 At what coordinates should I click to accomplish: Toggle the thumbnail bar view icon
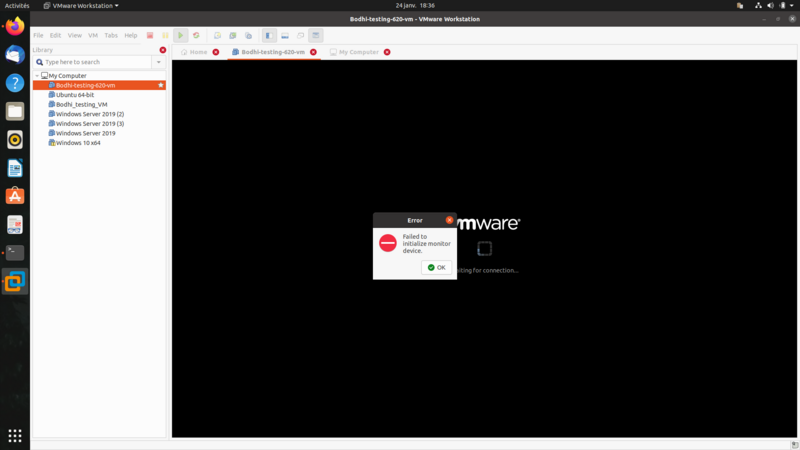click(285, 35)
